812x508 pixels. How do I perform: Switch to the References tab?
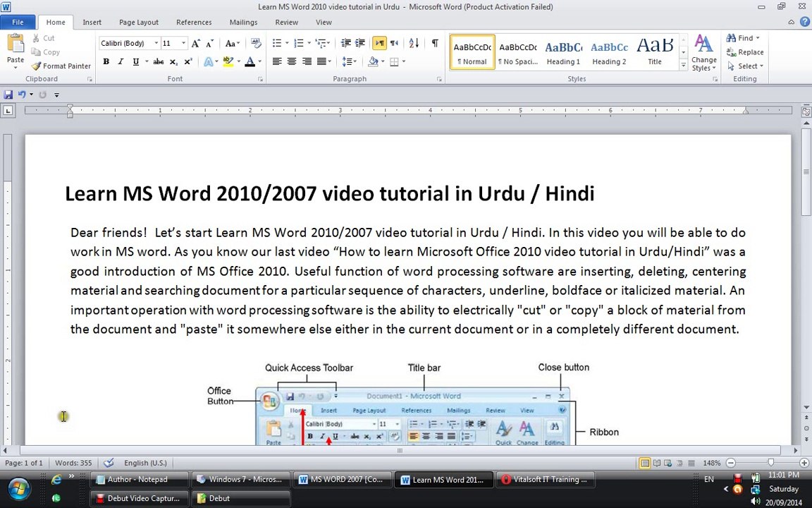click(194, 23)
